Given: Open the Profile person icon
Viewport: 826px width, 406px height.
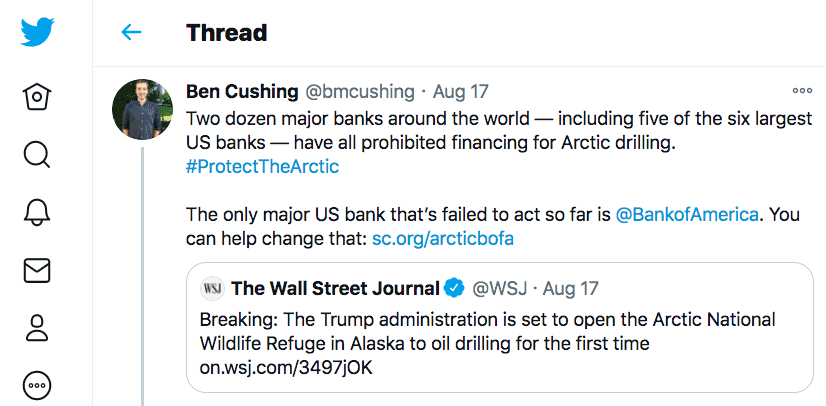Looking at the screenshot, I should (x=37, y=327).
